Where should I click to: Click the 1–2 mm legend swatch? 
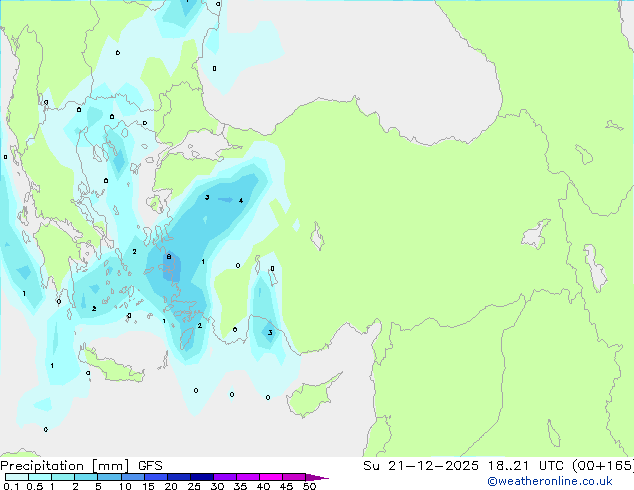click(x=63, y=477)
